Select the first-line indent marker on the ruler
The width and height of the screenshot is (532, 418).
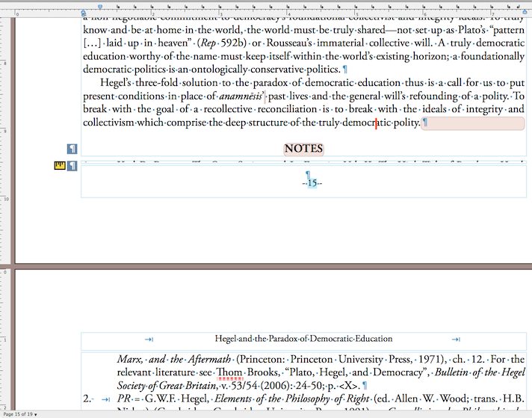click(x=100, y=7)
